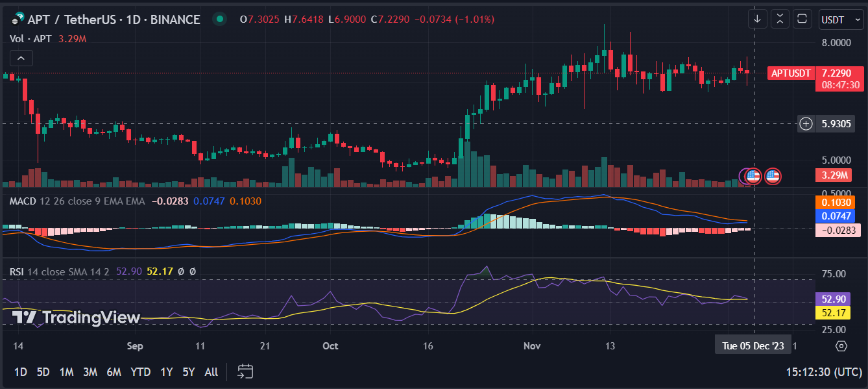Click the Vol legend value 3.29M
868x389 pixels.
[72, 39]
